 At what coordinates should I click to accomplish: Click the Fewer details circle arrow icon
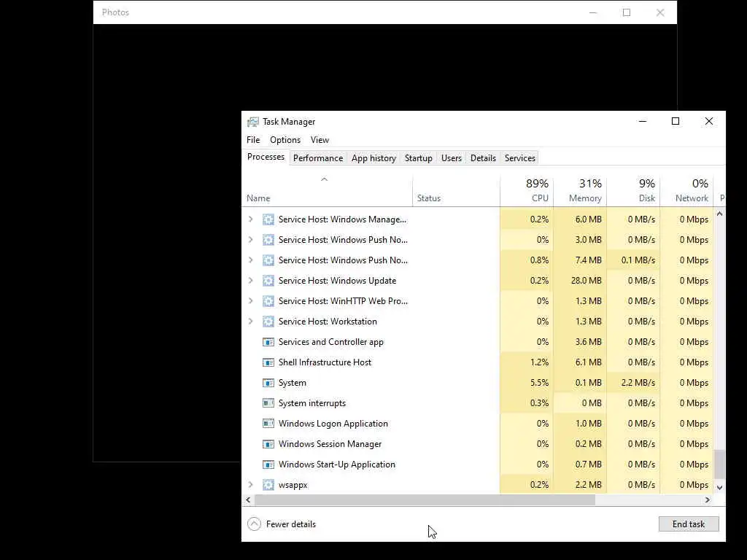point(255,524)
